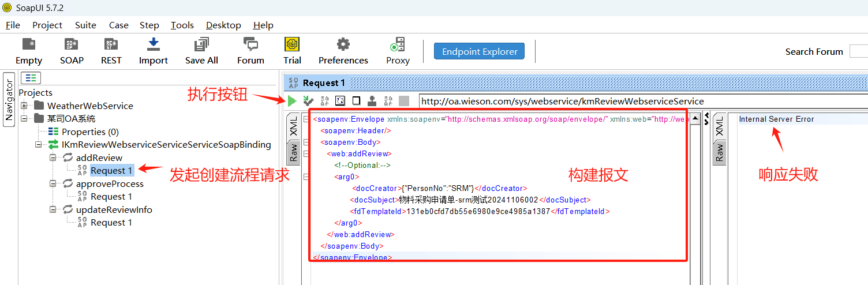868x285 pixels.
Task: Click the approveProcess operation loop icon
Action: (68, 183)
